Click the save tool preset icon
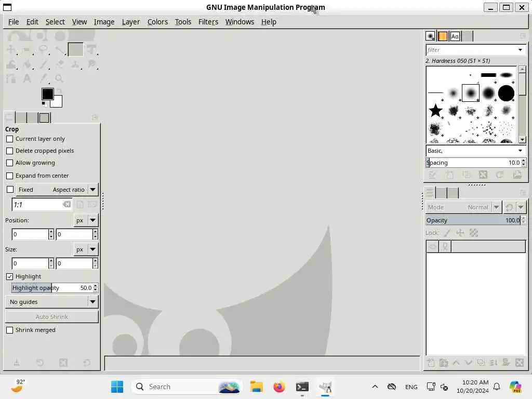Image resolution: width=532 pixels, height=399 pixels. tap(17, 363)
